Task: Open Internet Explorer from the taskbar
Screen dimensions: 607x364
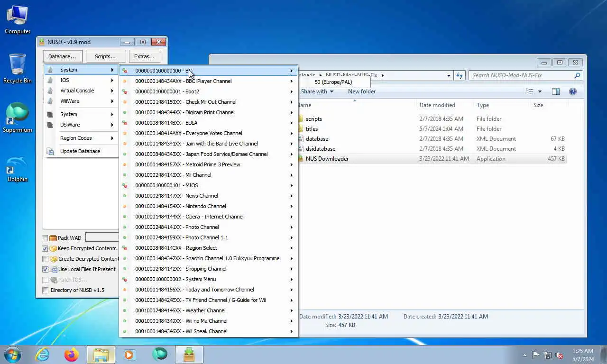Action: pos(42,355)
